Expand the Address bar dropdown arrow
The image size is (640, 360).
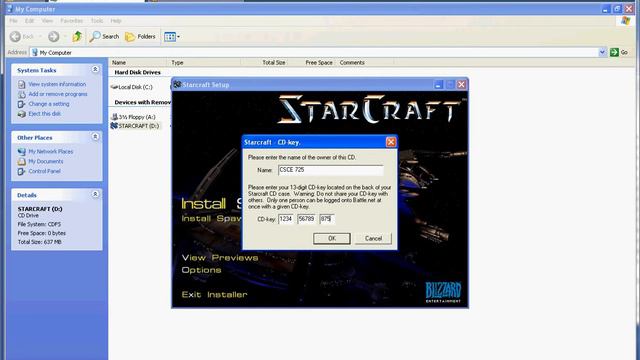[602, 52]
